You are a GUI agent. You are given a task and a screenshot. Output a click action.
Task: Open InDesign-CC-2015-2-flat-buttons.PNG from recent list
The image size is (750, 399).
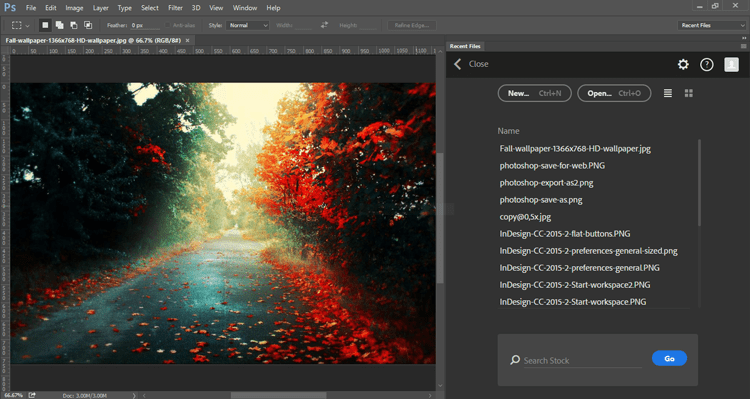tap(564, 234)
